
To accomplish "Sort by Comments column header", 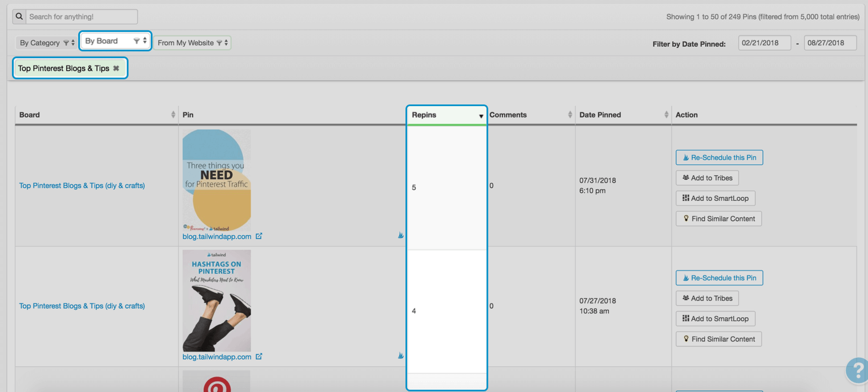I will [531, 115].
